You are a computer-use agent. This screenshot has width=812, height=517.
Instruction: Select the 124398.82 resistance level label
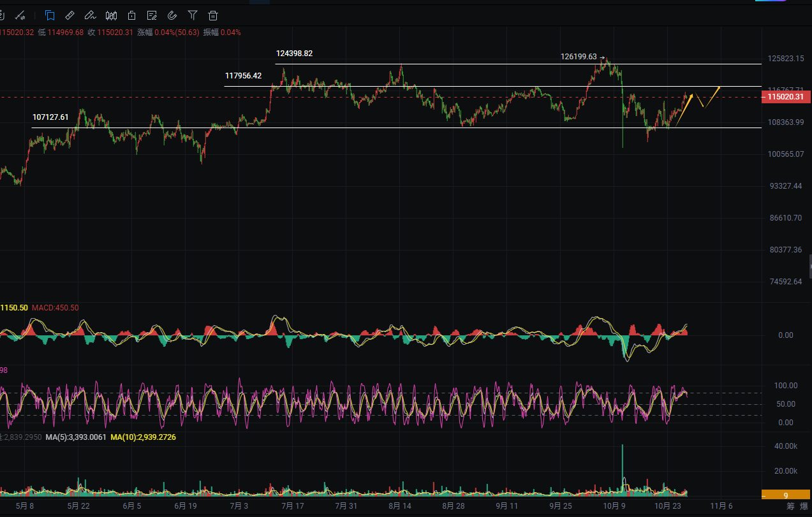294,54
